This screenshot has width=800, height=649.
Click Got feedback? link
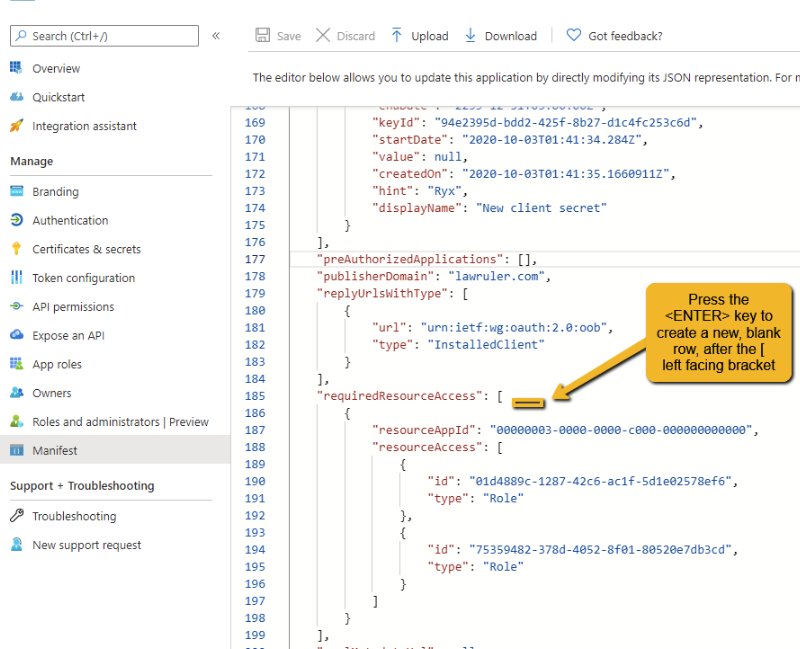625,36
